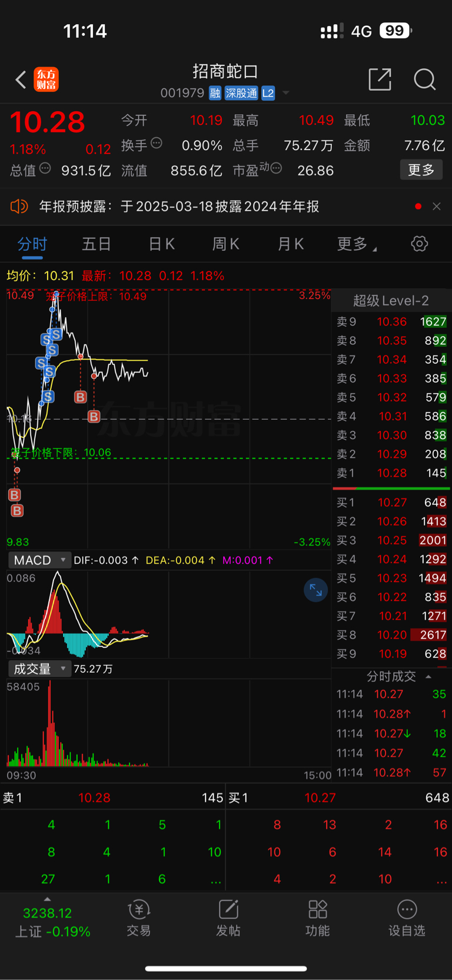Tap the L2 level badge

pos(268,93)
